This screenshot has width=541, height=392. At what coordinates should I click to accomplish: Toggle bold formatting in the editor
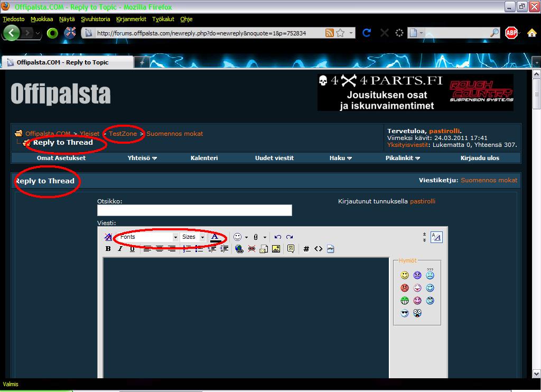coord(108,249)
